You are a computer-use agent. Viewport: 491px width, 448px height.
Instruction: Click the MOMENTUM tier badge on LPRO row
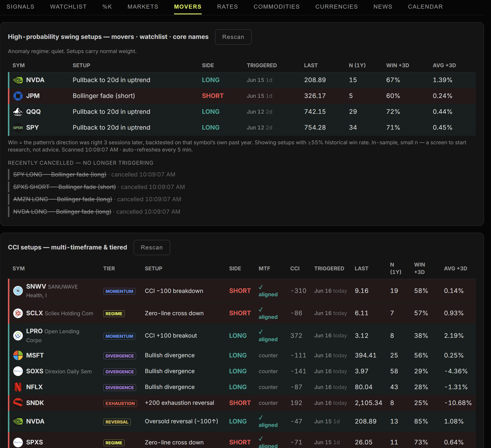[x=119, y=336]
